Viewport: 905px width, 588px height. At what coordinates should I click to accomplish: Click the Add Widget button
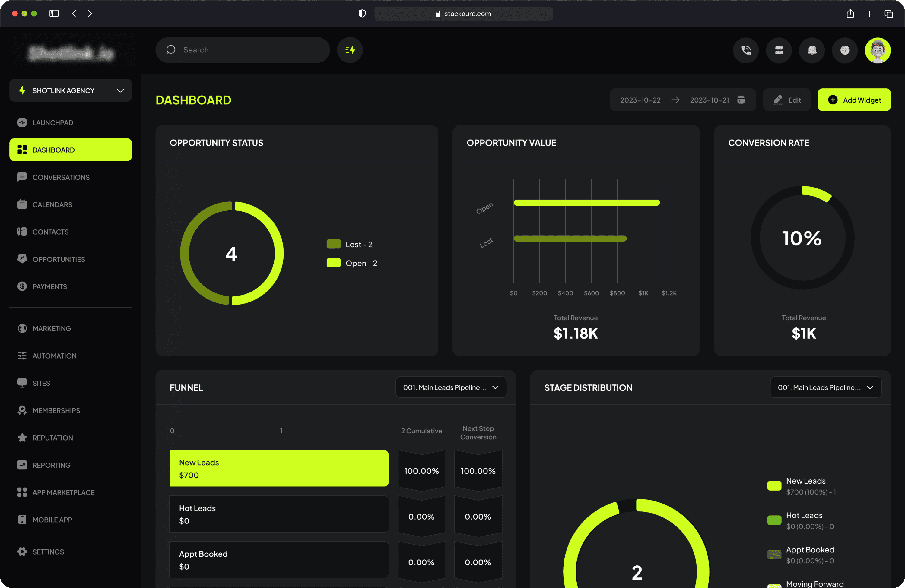(854, 100)
